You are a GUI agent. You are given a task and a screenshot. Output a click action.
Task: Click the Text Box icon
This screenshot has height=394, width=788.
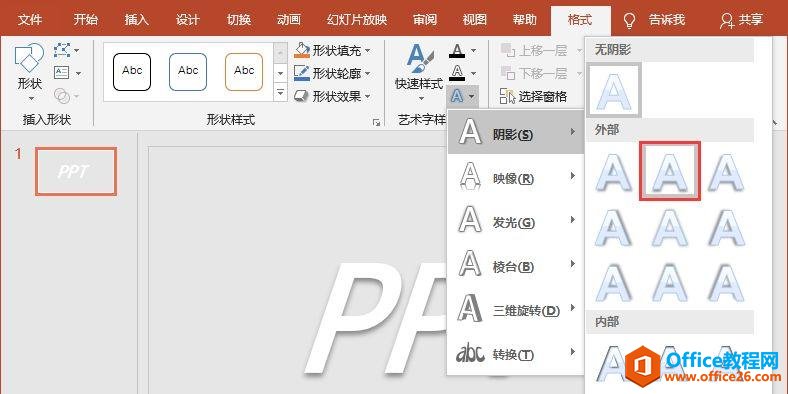coord(61,73)
